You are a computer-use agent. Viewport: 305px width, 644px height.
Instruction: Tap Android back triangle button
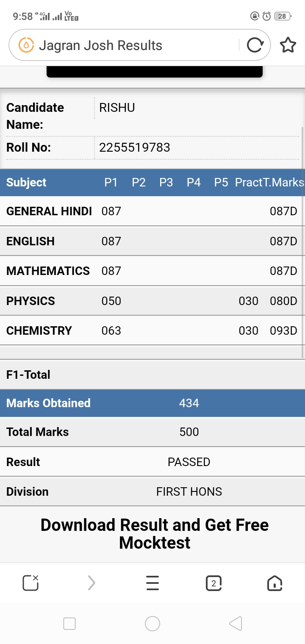click(x=236, y=624)
